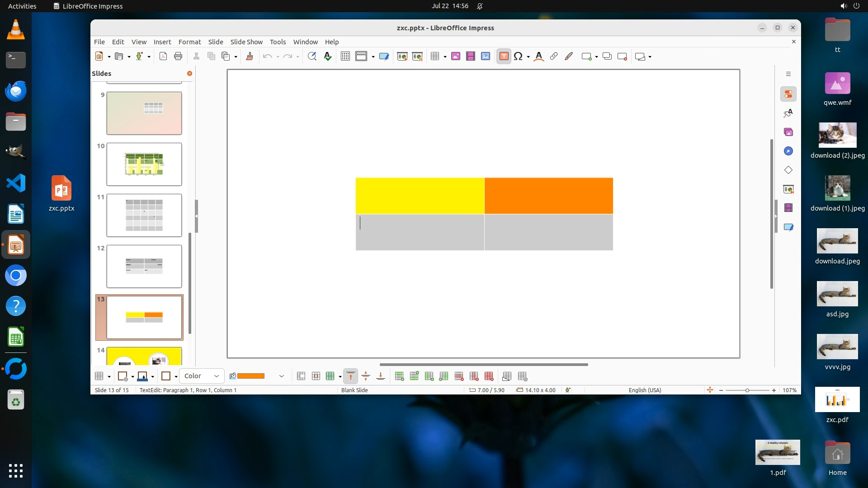
Task: Open the sidebar Properties deck
Action: 788,94
